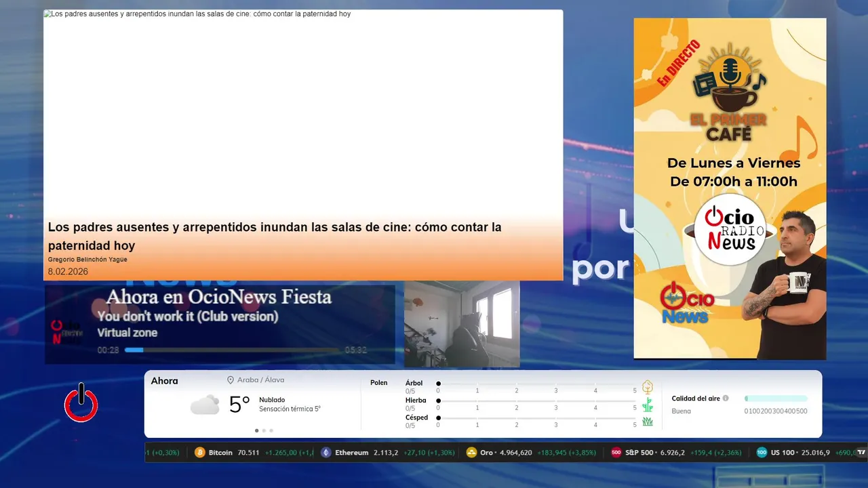
Task: Click the cloudy weather icon
Action: click(x=205, y=405)
